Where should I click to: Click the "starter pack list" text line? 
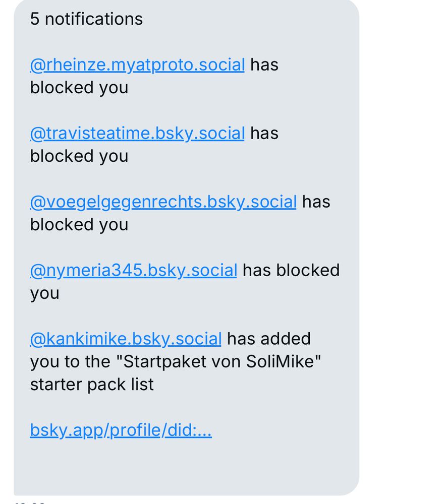[92, 385]
